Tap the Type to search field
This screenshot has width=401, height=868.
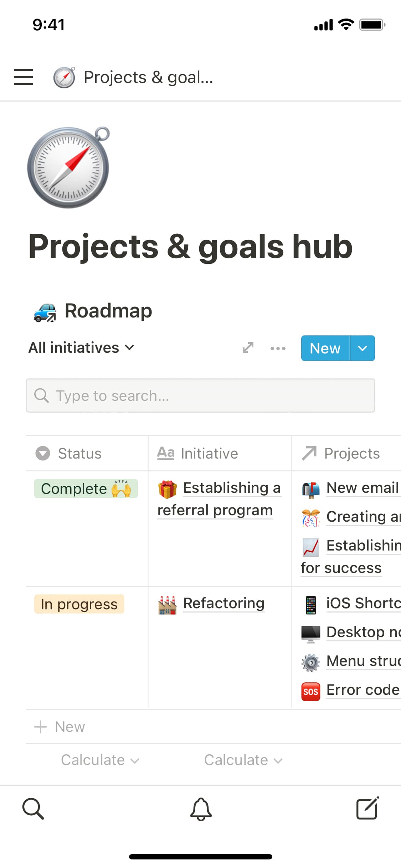point(200,396)
